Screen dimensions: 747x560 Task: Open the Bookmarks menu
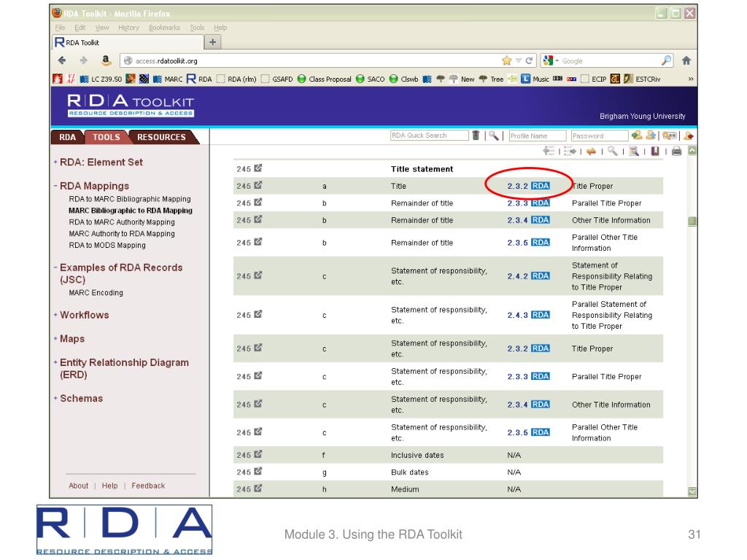163,27
